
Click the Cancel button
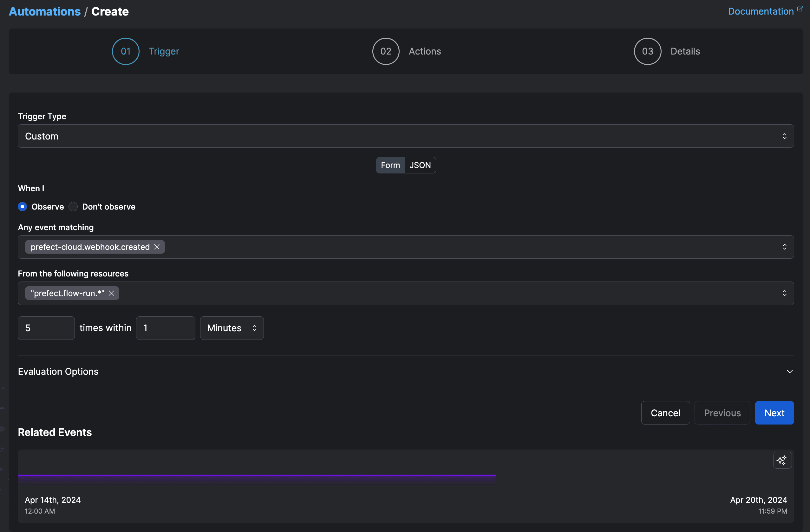665,413
